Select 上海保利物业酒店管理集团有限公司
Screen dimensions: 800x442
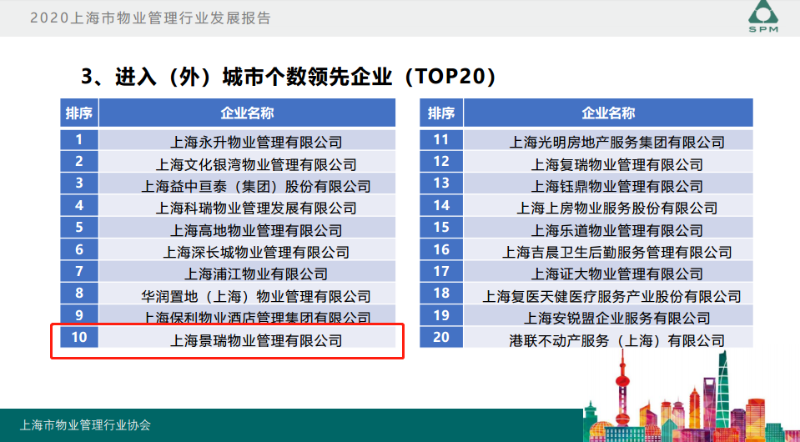(256, 317)
